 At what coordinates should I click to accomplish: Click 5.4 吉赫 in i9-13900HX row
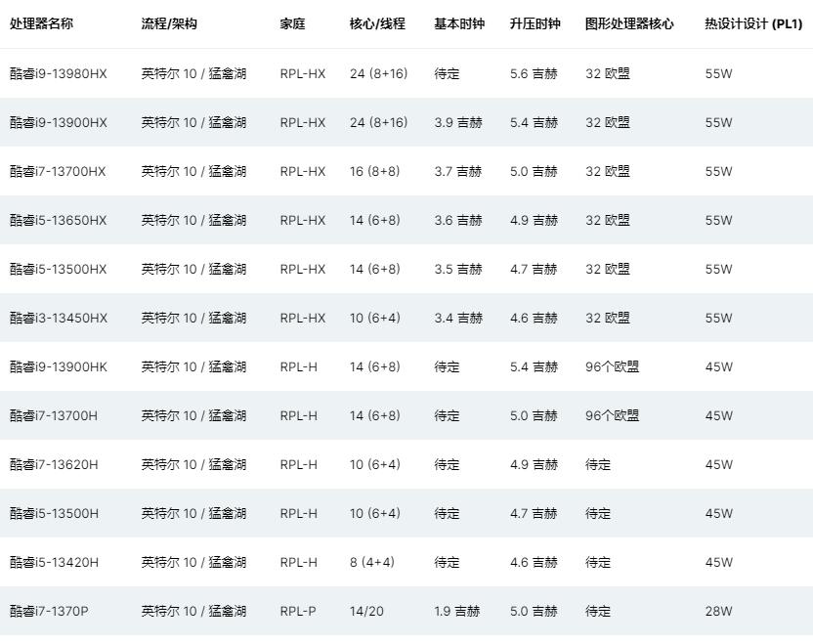click(535, 123)
